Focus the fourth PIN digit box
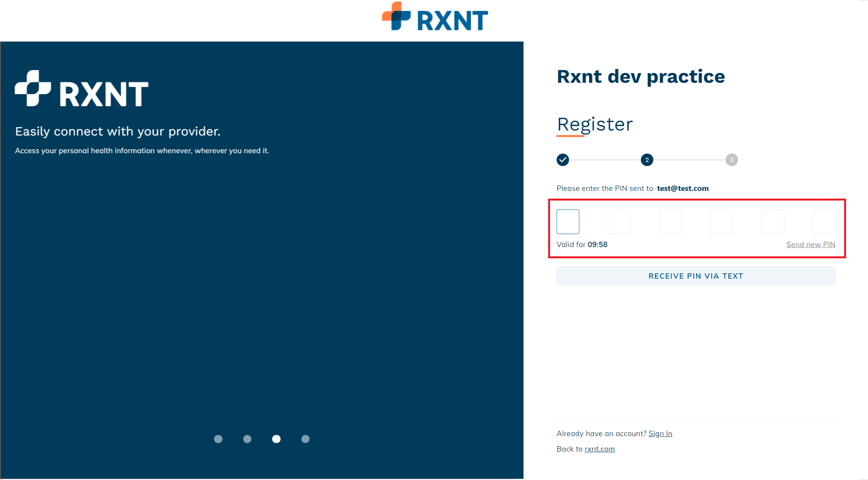 [x=721, y=222]
